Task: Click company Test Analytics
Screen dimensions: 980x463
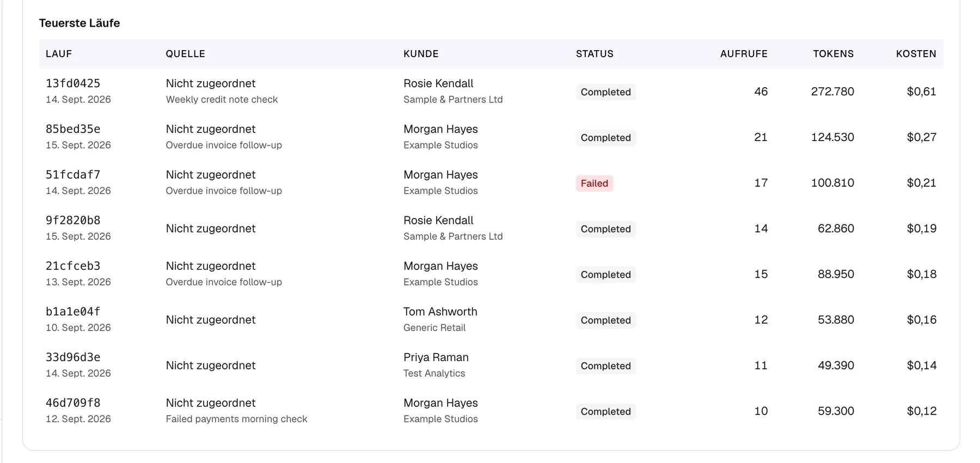Action: (x=434, y=374)
